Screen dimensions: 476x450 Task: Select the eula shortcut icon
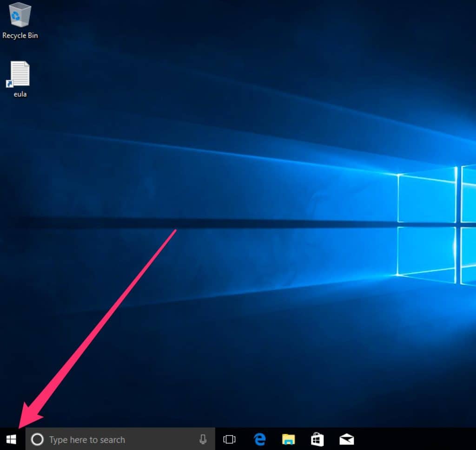pyautogui.click(x=18, y=74)
